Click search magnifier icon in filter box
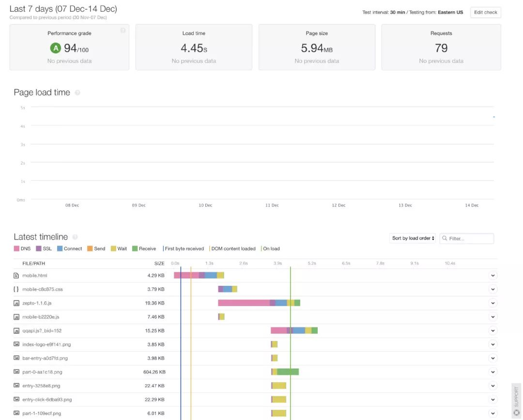Viewport: 523px width, 420px height. [x=445, y=238]
